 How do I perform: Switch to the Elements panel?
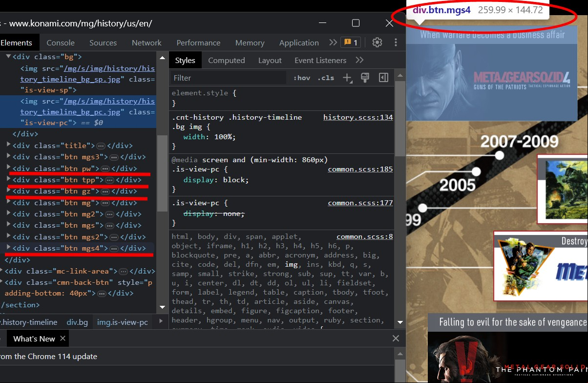pos(17,43)
